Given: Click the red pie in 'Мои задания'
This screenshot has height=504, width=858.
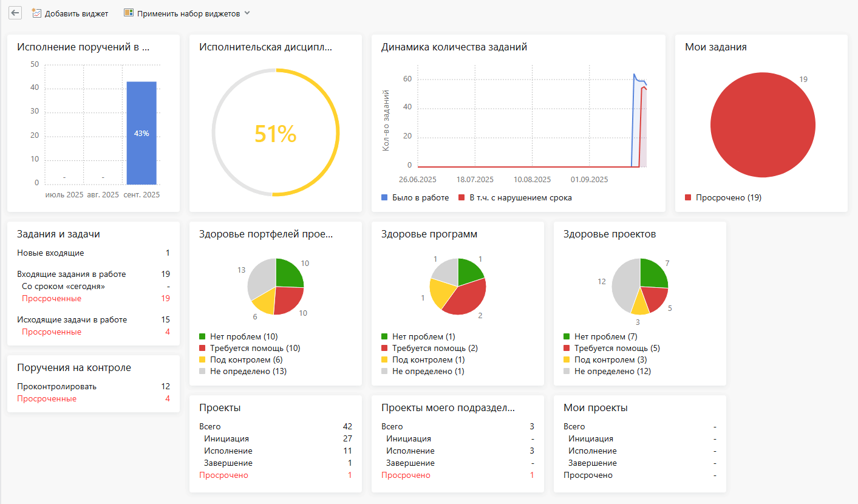Looking at the screenshot, I should (763, 124).
